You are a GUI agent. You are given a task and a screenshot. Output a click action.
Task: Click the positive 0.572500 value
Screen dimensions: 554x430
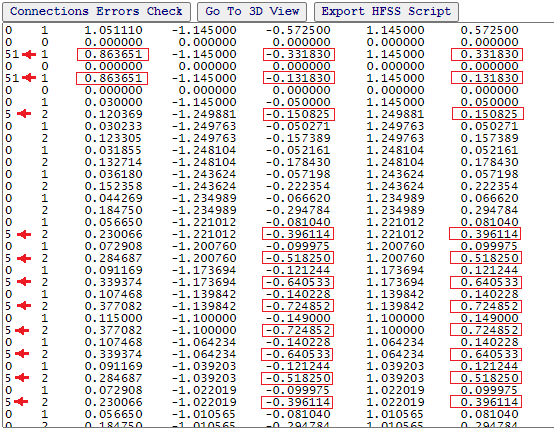pos(489,30)
